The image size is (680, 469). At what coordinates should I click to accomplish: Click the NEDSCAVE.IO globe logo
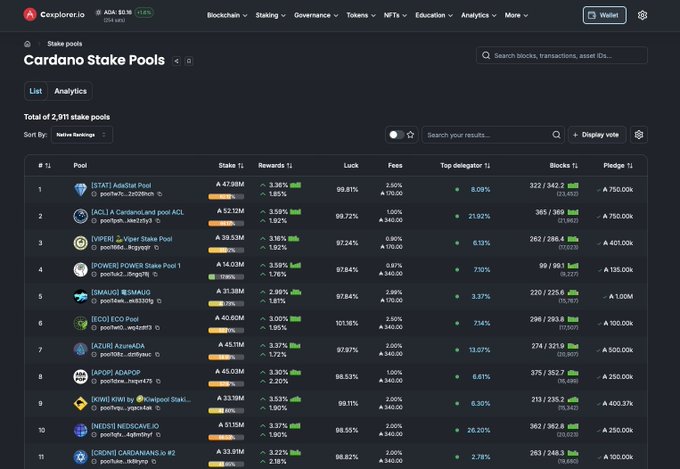coord(80,430)
